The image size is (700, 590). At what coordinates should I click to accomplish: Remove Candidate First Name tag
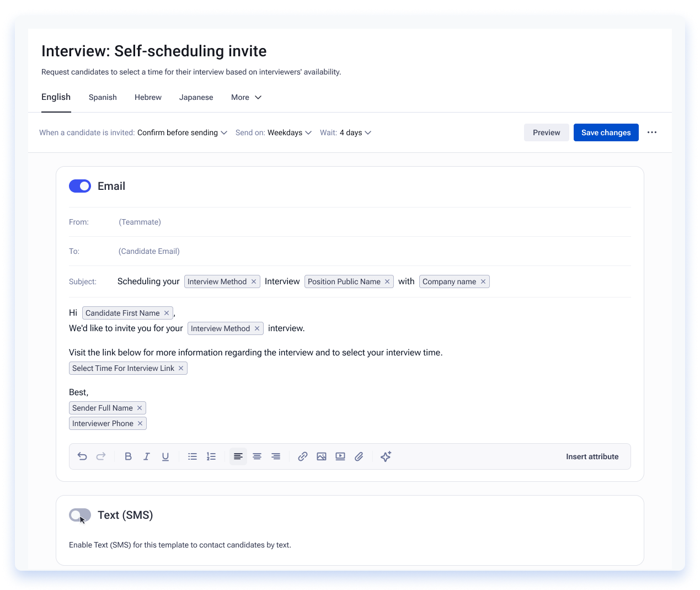click(167, 313)
